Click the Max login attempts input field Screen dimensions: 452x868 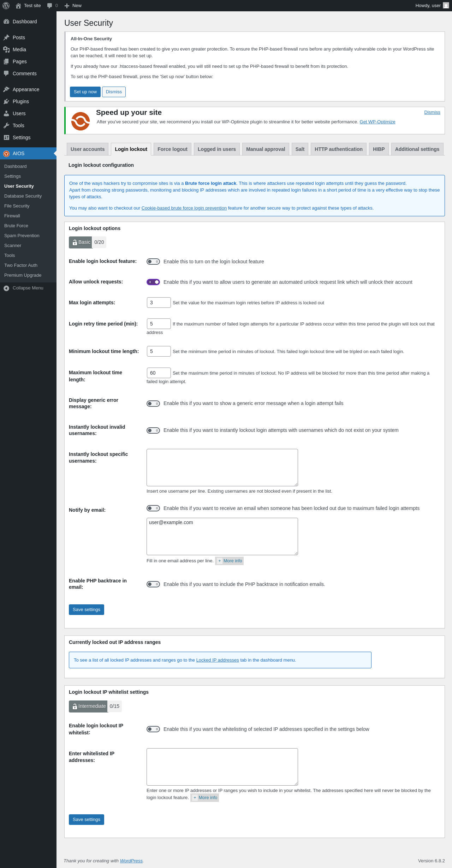point(159,303)
